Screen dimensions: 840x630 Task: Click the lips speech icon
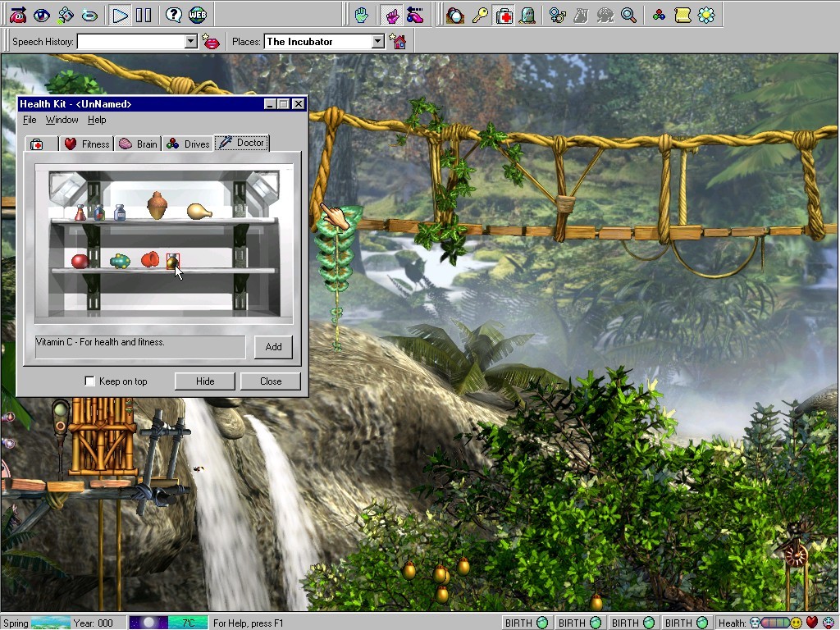coord(212,42)
